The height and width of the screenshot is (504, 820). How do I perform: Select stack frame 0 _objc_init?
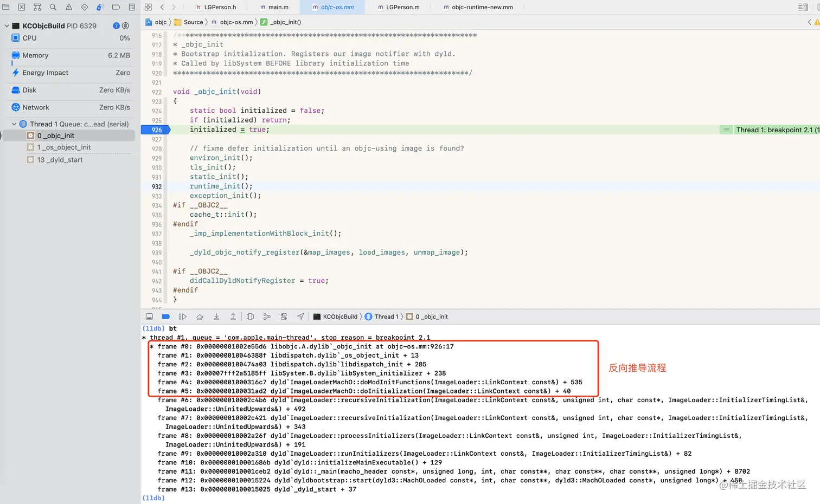tap(69, 135)
